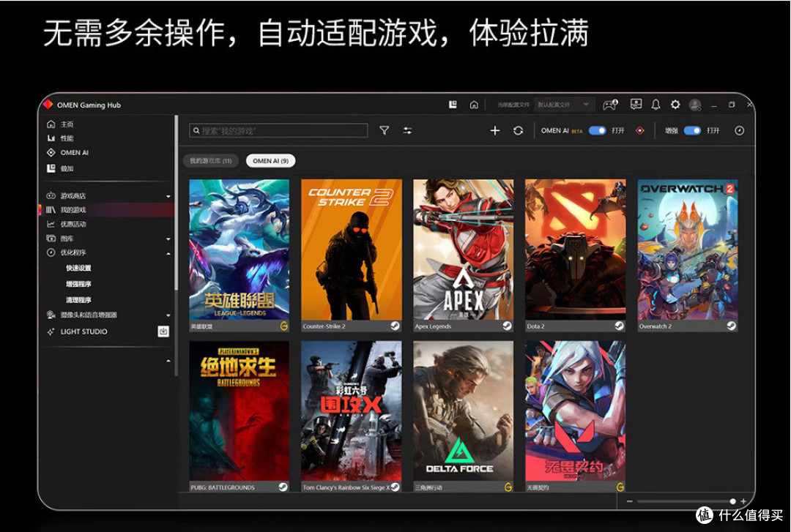Click the red OMEN AI diamond icon
The height and width of the screenshot is (532, 791).
(640, 130)
